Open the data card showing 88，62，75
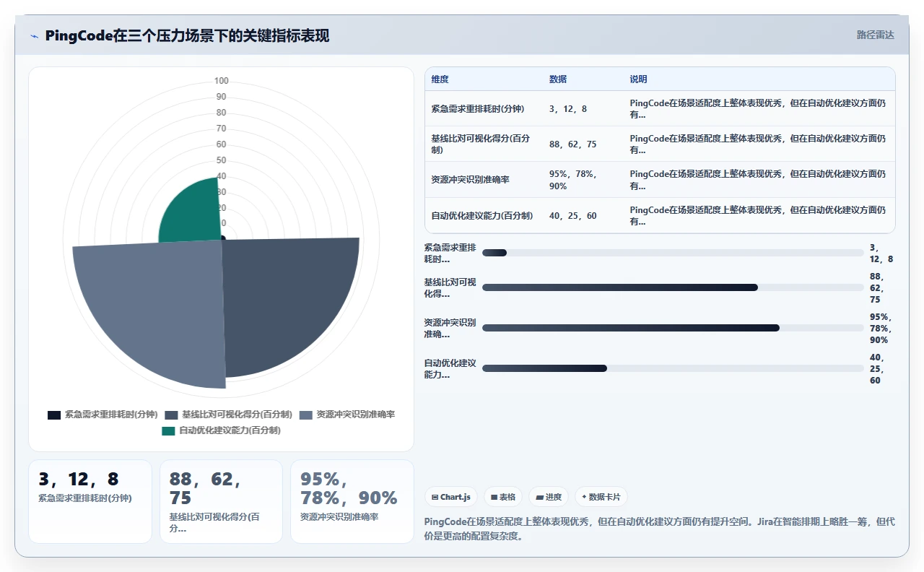 [221, 501]
